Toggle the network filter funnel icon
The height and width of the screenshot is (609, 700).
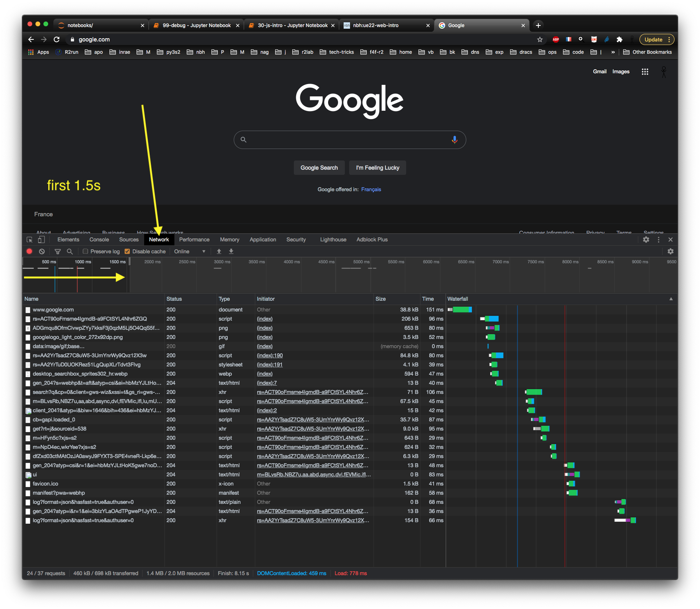click(x=58, y=251)
